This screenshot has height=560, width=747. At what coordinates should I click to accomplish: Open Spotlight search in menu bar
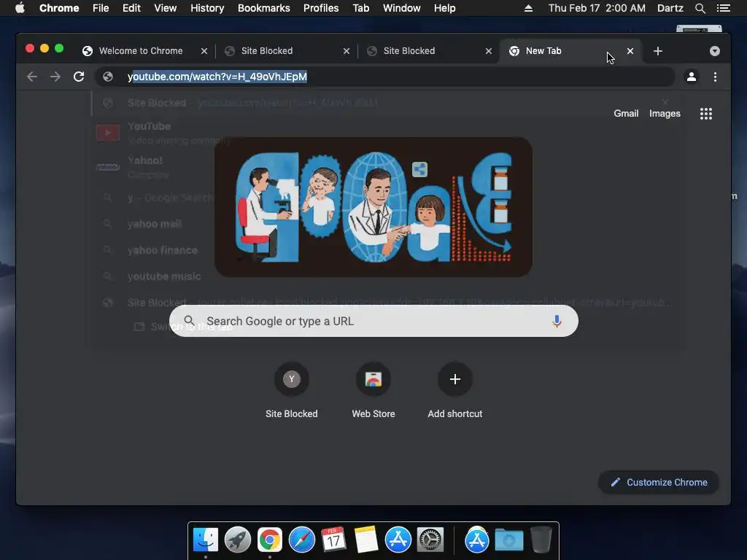700,8
